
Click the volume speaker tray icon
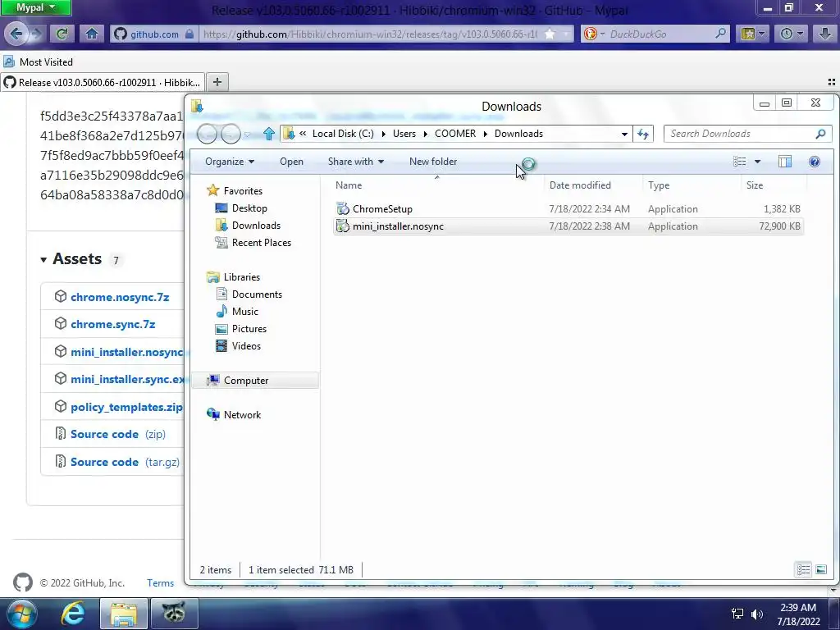click(757, 614)
